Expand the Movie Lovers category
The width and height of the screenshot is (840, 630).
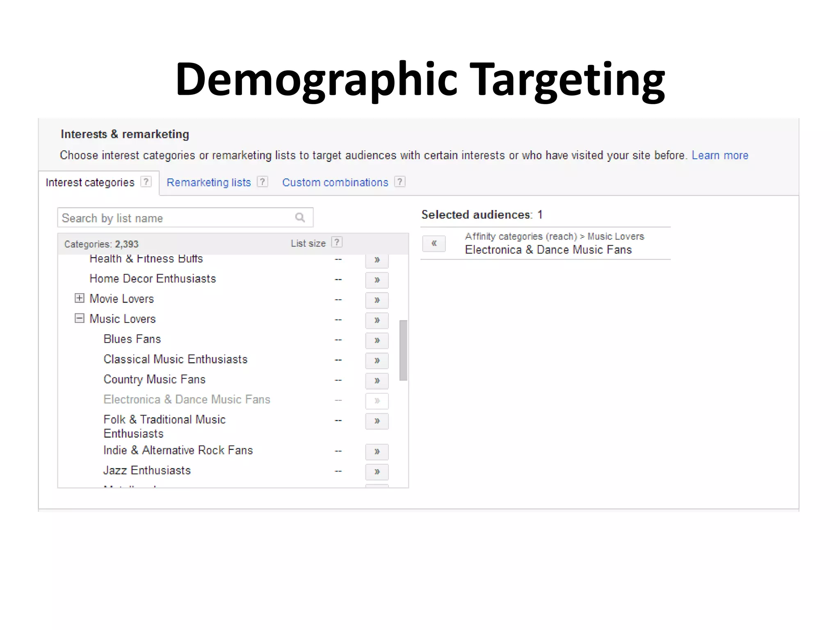coord(80,298)
